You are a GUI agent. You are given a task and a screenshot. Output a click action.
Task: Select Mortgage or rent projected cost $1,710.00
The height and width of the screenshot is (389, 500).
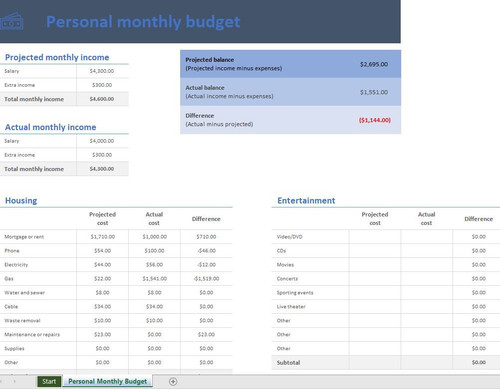(x=103, y=237)
